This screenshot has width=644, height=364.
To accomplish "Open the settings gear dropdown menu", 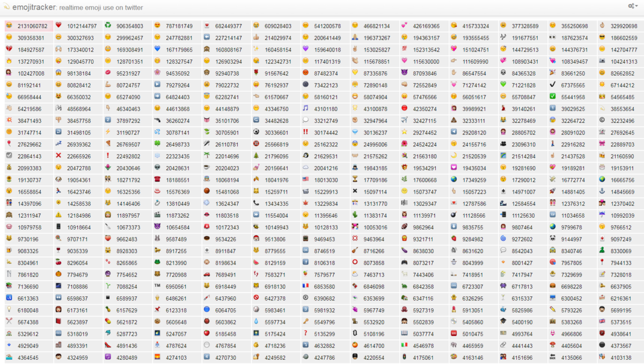I will (x=632, y=6).
